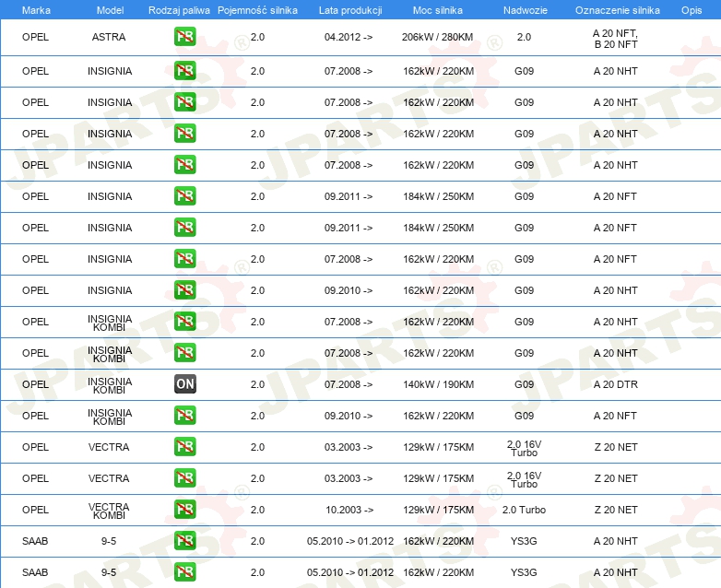The image size is (721, 588).
Task: Sort by the Marka column header
Action: click(36, 10)
